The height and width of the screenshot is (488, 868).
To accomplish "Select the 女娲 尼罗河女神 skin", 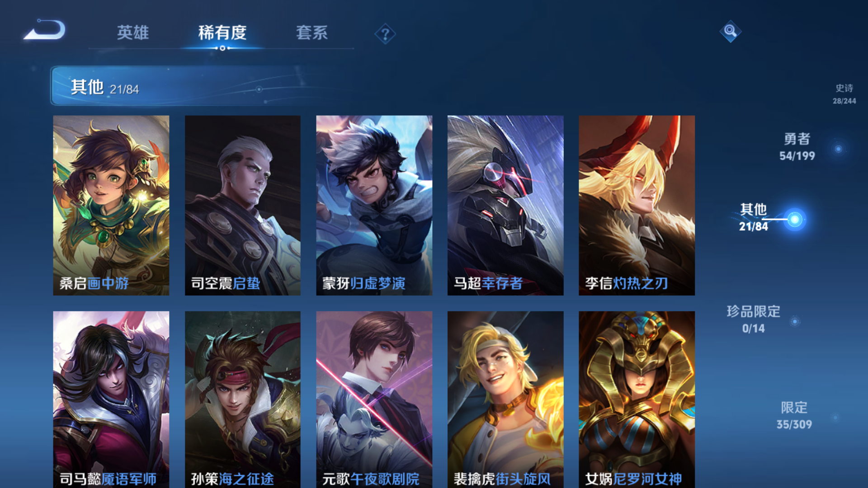I will coord(637,399).
